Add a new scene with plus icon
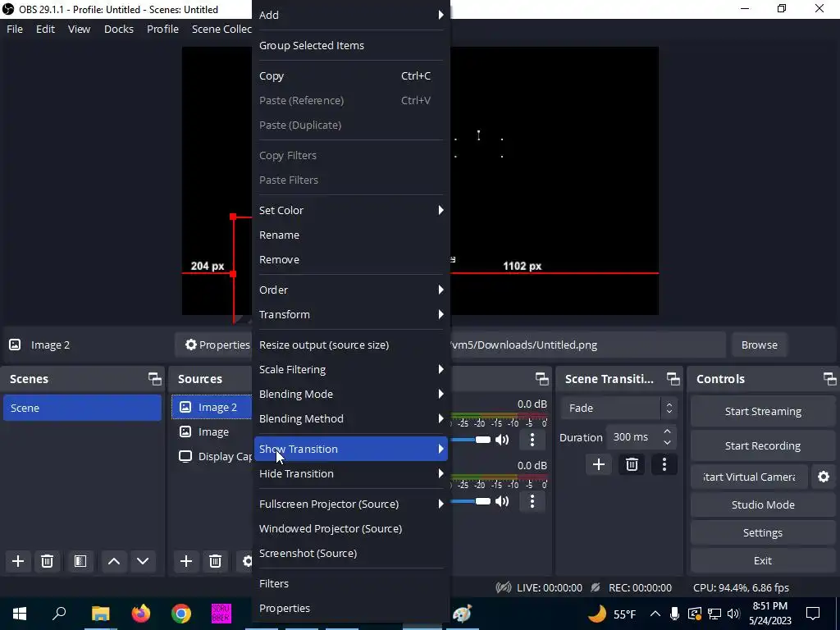This screenshot has width=840, height=630. pyautogui.click(x=18, y=561)
